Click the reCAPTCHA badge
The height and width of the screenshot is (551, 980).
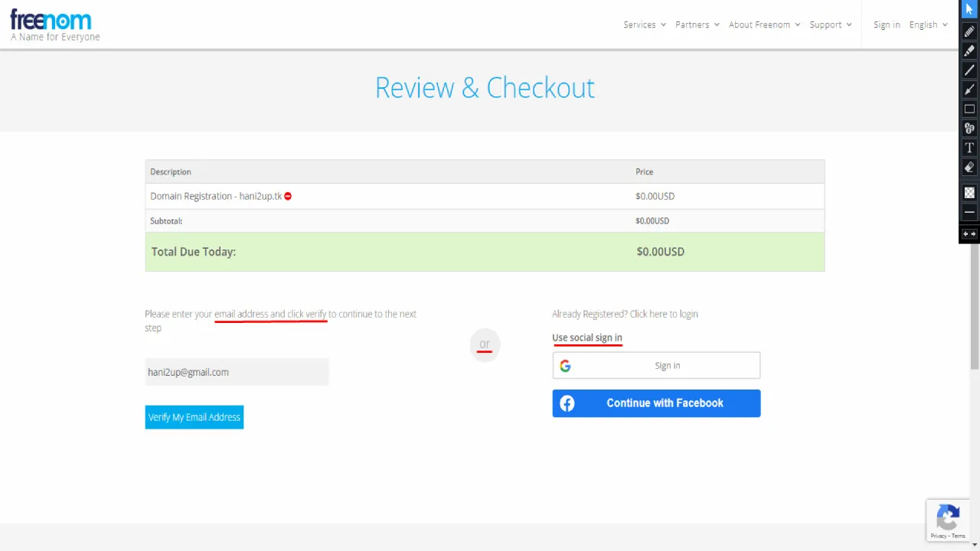coord(949,520)
